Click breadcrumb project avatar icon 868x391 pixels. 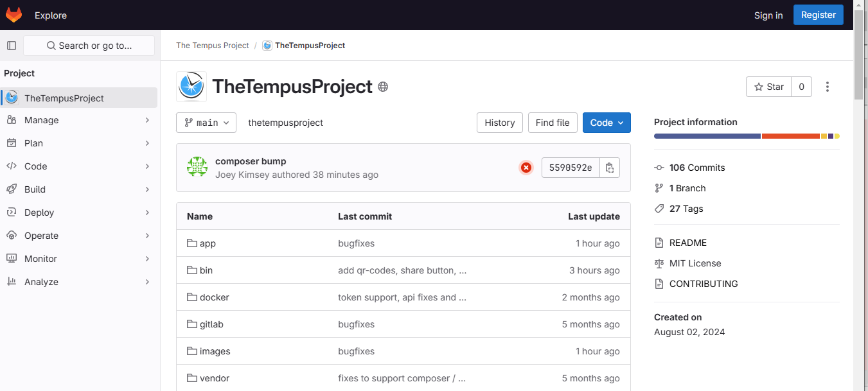tap(267, 46)
